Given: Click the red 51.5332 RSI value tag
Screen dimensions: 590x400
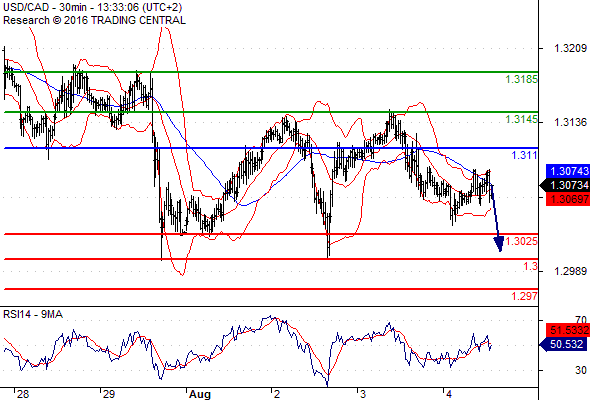Looking at the screenshot, I should [x=568, y=330].
